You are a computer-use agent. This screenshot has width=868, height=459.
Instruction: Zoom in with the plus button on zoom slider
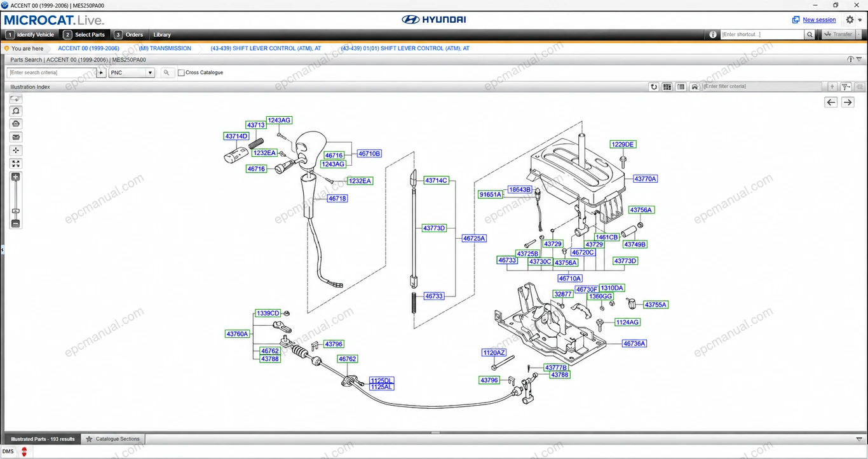pyautogui.click(x=16, y=177)
